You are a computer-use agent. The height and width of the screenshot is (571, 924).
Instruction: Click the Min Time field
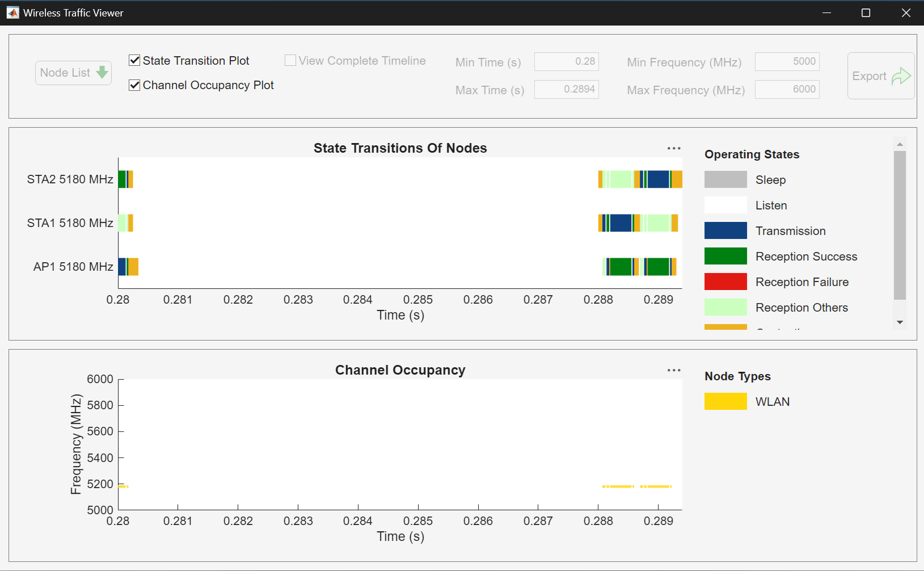pyautogui.click(x=566, y=61)
